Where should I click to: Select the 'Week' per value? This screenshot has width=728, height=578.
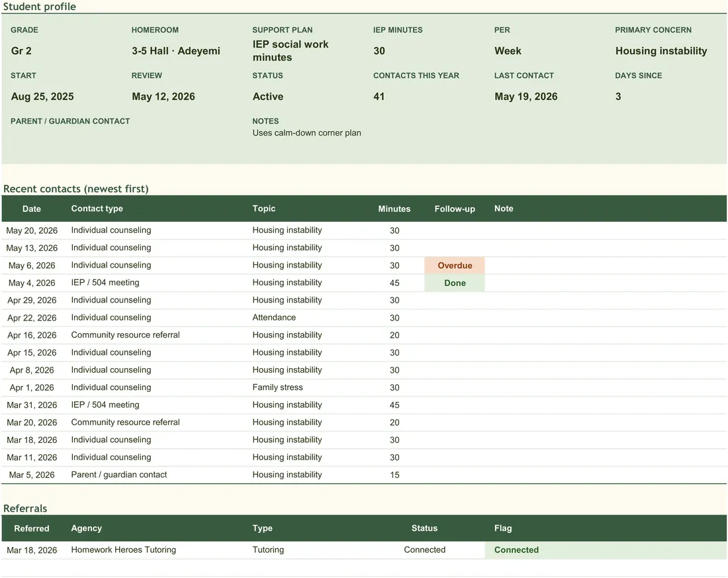pos(508,50)
